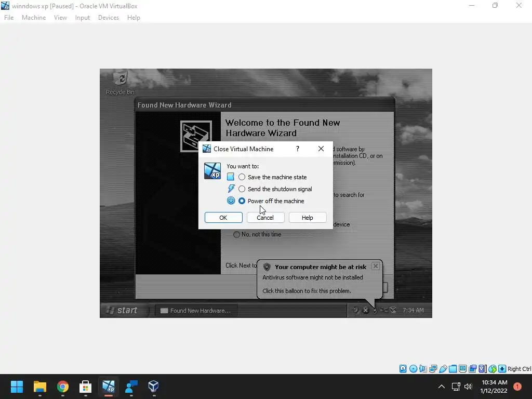Click the shared folders status icon
The height and width of the screenshot is (399, 532).
point(453,369)
